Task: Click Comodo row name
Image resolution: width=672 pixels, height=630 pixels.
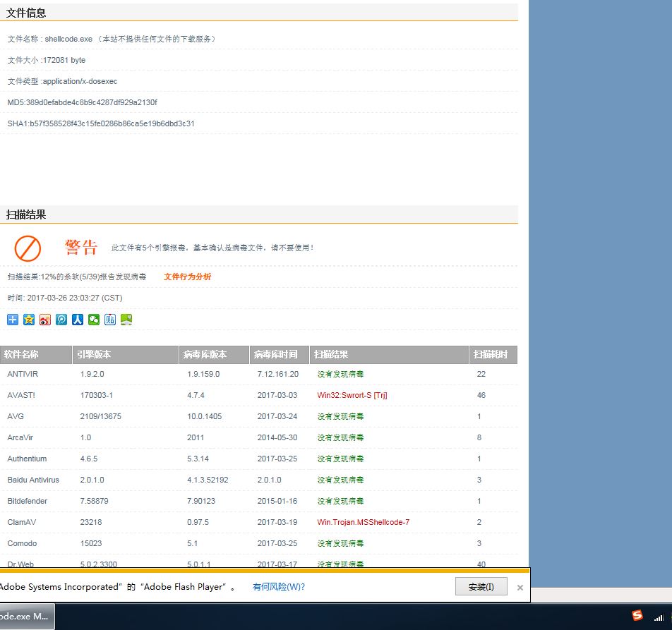Action: (22, 543)
